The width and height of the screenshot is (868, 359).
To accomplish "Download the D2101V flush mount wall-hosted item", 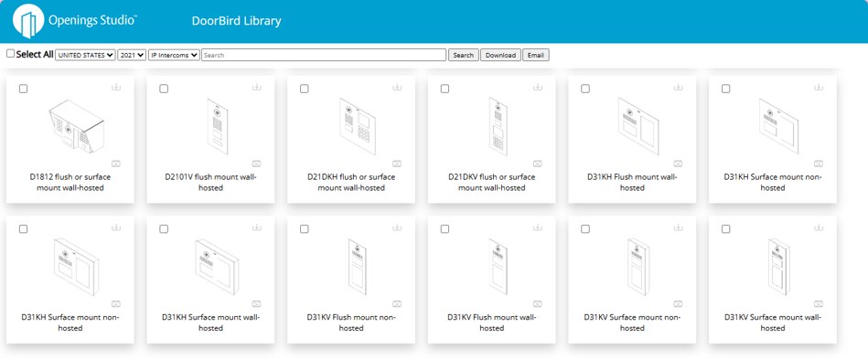I will pyautogui.click(x=257, y=88).
